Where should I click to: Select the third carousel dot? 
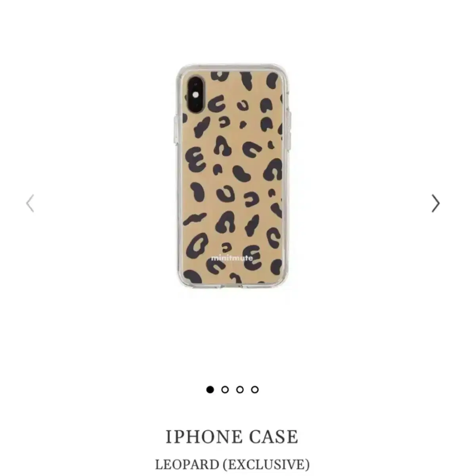point(240,390)
